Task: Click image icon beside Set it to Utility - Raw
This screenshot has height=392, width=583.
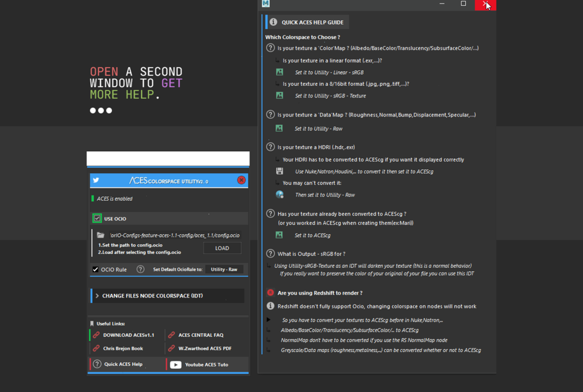Action: 279,128
